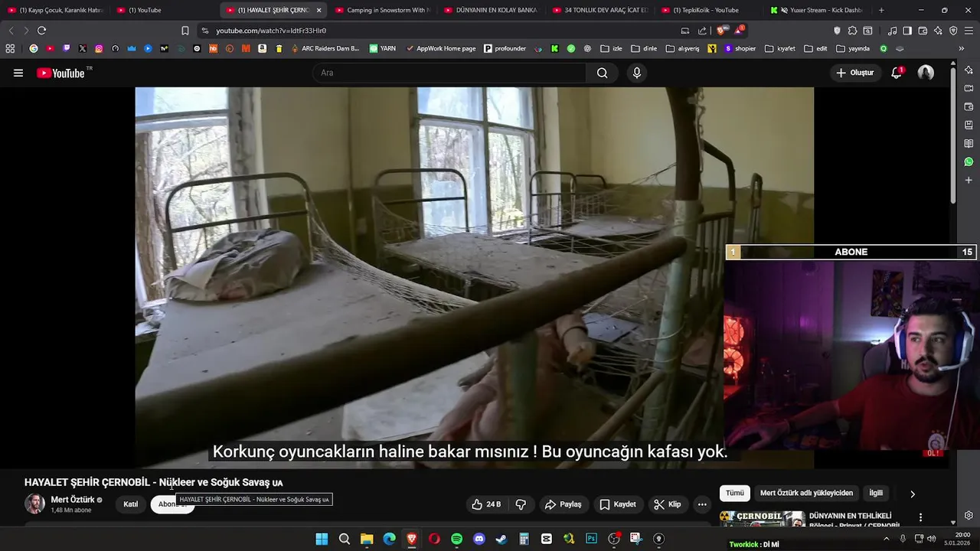Click the Brave Shields lion icon in the address bar

(720, 31)
